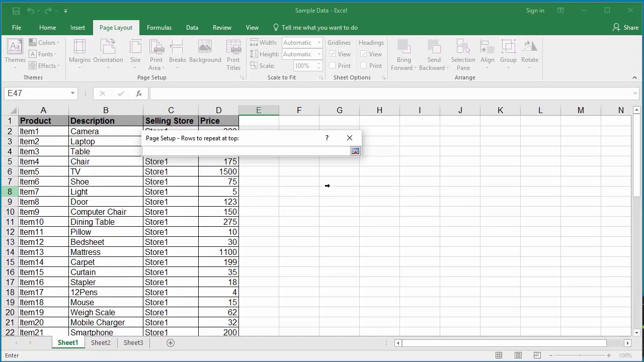Click Tell me what you want to do
Viewport: 644px width, 362px height.
point(315,28)
